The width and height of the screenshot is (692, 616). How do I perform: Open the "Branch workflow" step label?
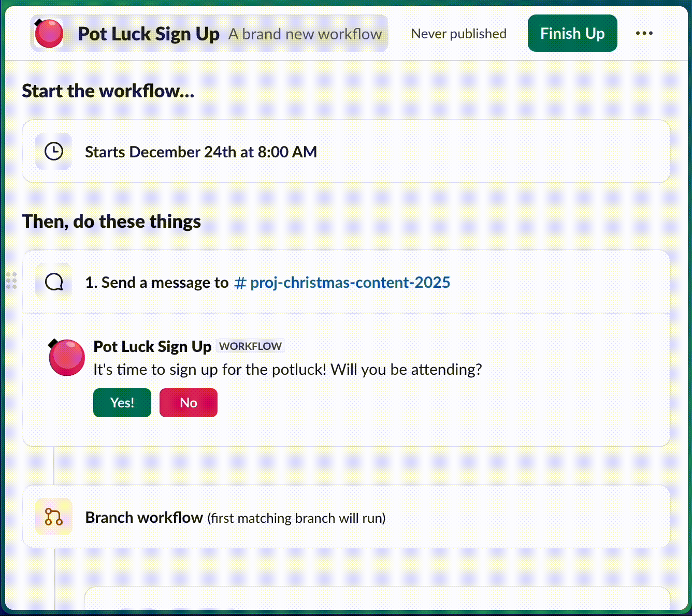click(144, 518)
